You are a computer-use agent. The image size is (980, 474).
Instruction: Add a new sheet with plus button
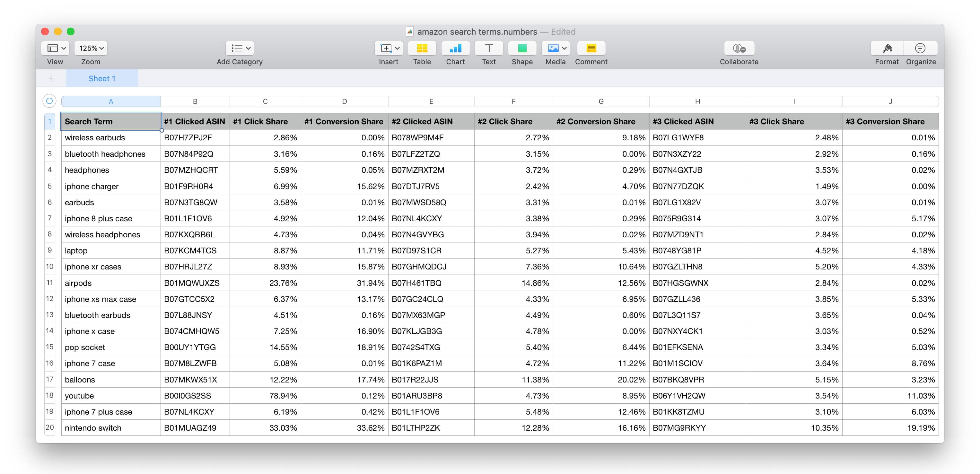click(x=51, y=78)
